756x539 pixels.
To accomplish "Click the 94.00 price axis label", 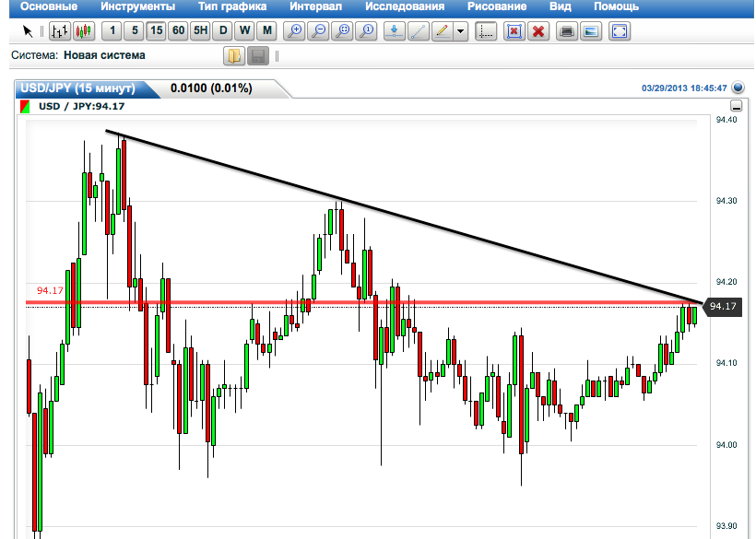I will [x=726, y=445].
